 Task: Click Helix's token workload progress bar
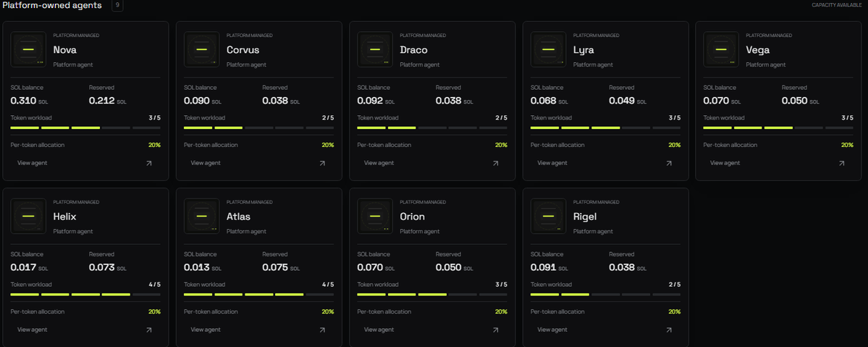pos(85,294)
